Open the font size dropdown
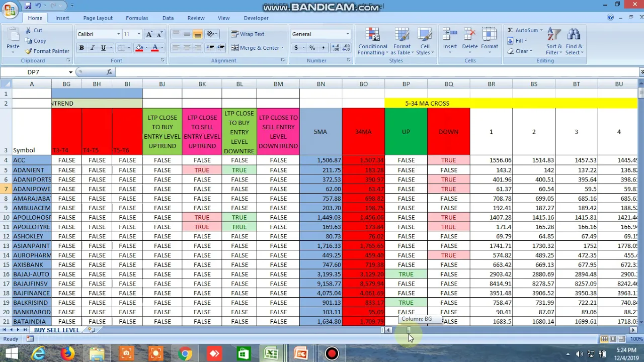This screenshot has width=644, height=362. 139,34
